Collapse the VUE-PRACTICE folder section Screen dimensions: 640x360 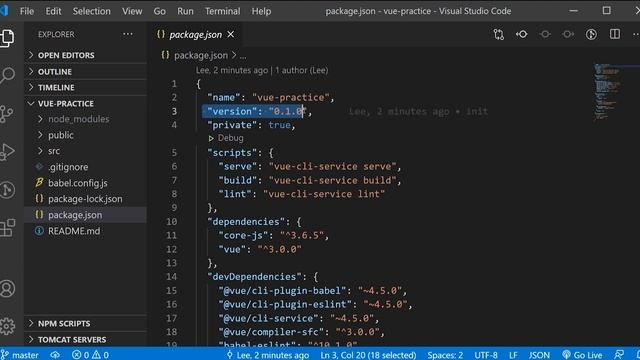86,104
